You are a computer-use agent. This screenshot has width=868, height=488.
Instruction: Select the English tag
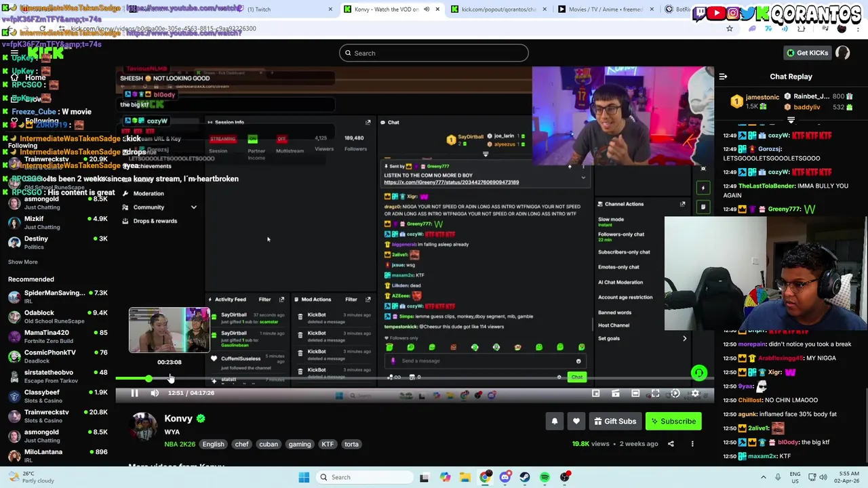tap(213, 445)
